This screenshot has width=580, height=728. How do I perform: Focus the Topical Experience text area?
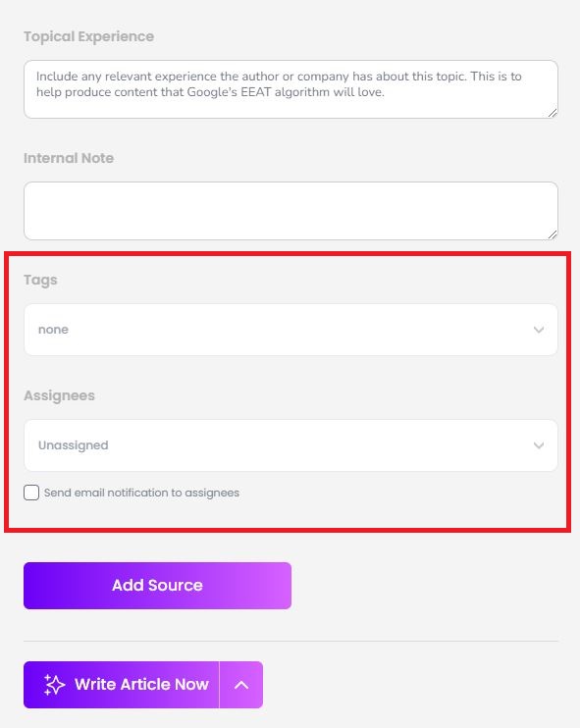tap(290, 89)
